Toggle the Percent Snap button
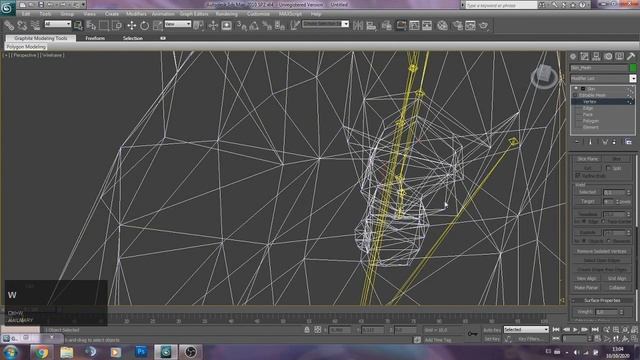This screenshot has height=360, width=640. click(267, 26)
